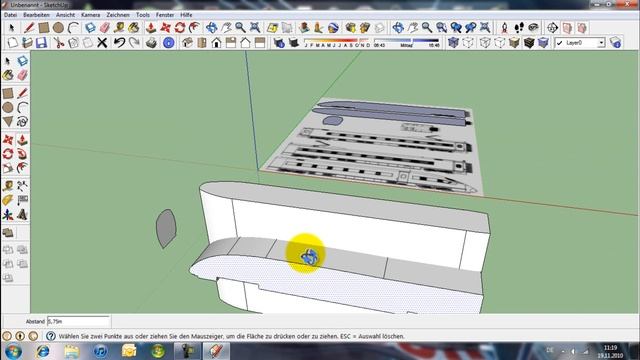Click the Open file icon
Screen dimensions: 640x360
coord(27,42)
